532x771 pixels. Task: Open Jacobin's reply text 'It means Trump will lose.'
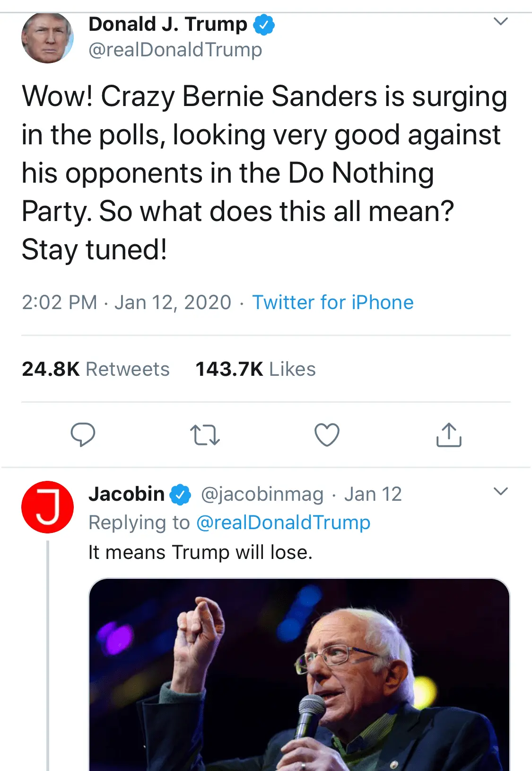coord(201,552)
